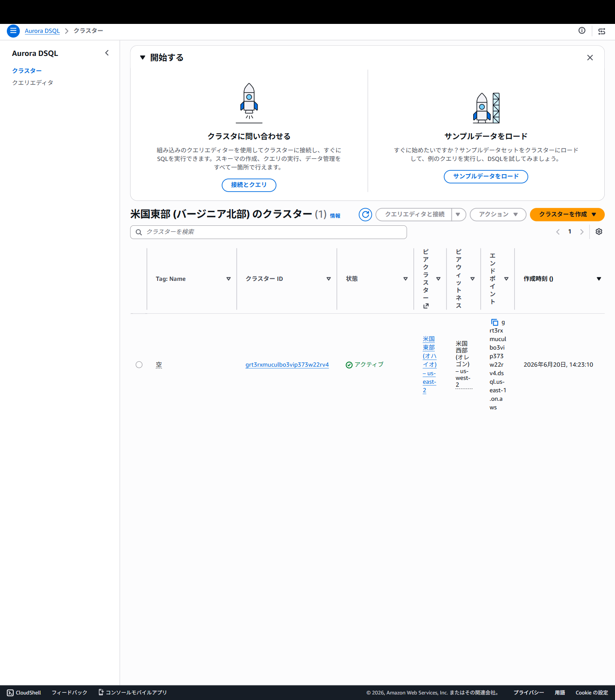Sort by 作成時刻 column arrow

point(599,279)
